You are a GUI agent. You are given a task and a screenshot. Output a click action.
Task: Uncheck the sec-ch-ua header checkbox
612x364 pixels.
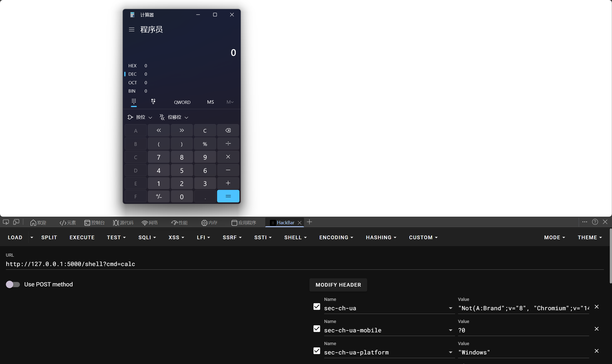point(317,307)
